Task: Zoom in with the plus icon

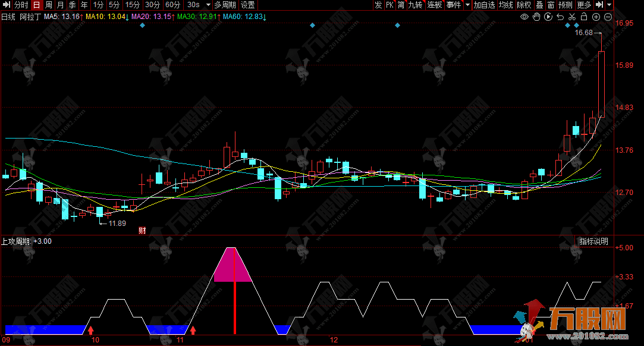Action: 596,17
